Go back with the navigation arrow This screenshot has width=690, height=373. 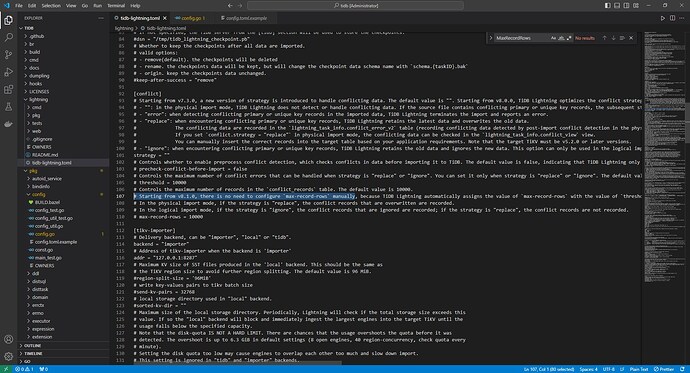(x=230, y=6)
